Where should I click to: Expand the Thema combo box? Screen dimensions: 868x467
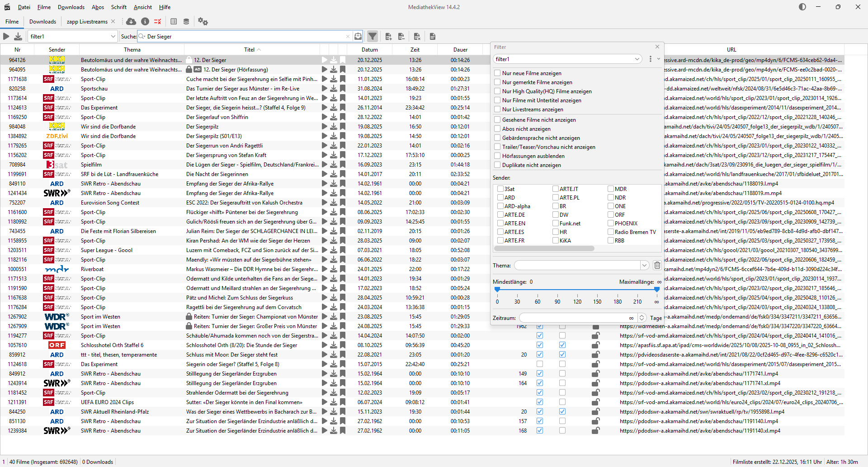(x=644, y=265)
